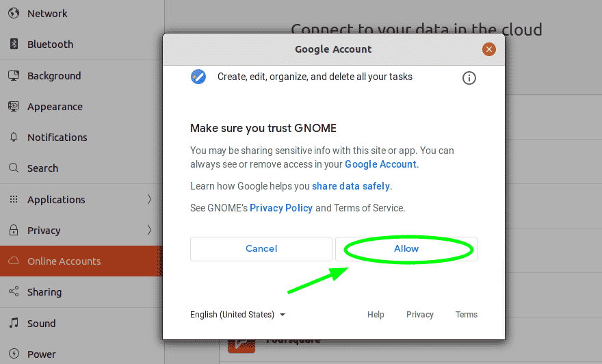Open Power settings from sidebar
This screenshot has width=602, height=364.
tap(81, 354)
